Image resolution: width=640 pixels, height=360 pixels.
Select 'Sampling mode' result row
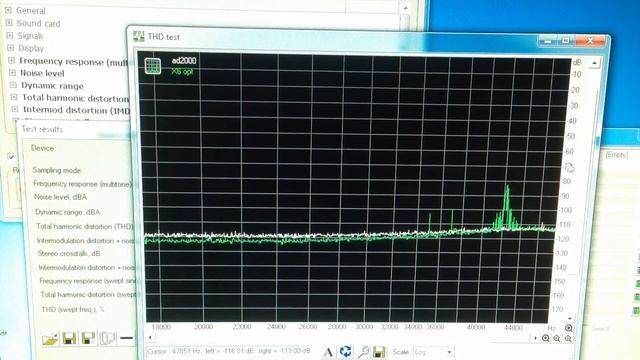pyautogui.click(x=57, y=170)
